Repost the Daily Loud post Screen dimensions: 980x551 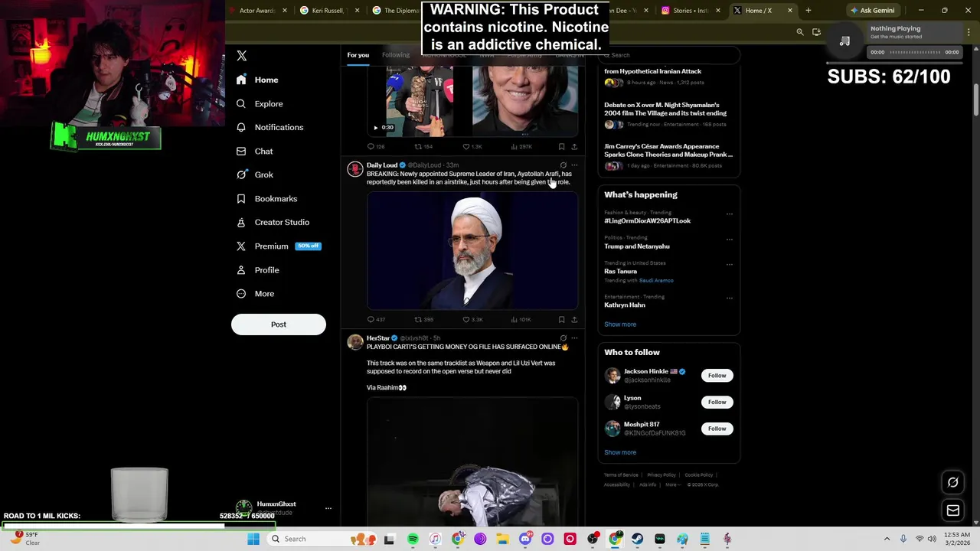point(423,320)
